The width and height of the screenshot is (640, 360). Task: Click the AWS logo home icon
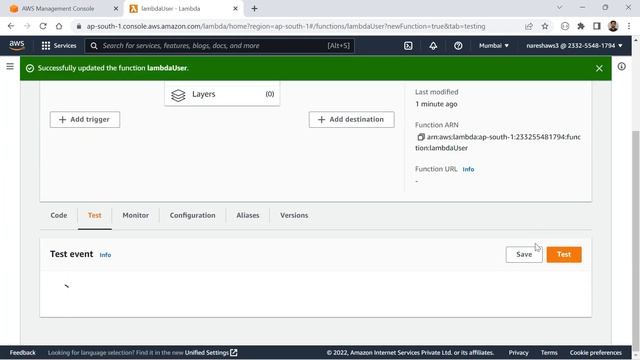tap(17, 45)
